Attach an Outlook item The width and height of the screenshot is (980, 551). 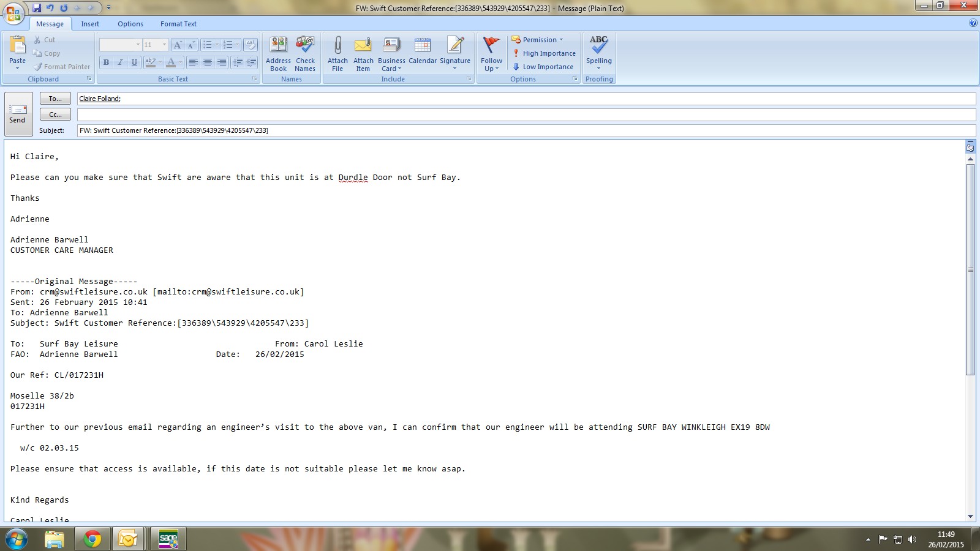coord(363,54)
